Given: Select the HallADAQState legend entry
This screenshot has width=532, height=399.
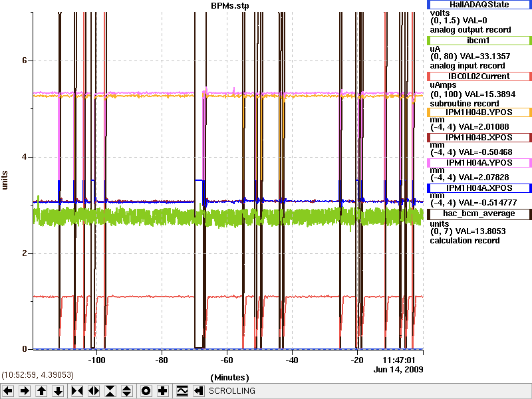Looking at the screenshot, I should pos(479,5).
